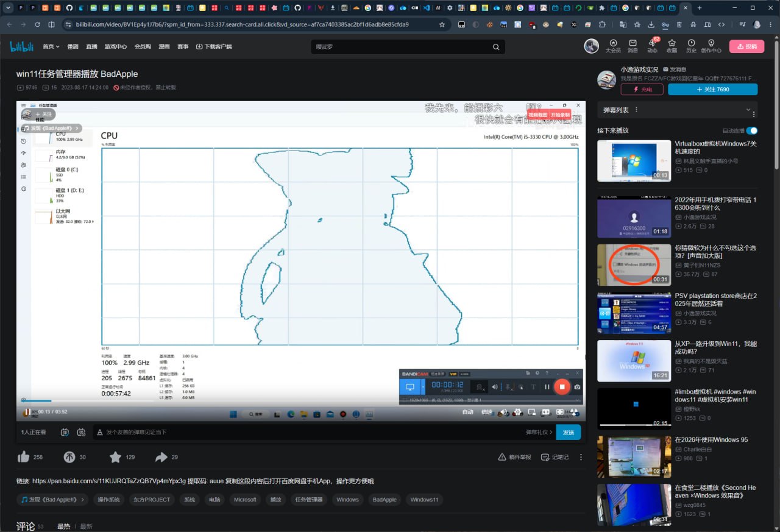Open the 直播 navigation item
780x532 pixels.
pyautogui.click(x=91, y=47)
